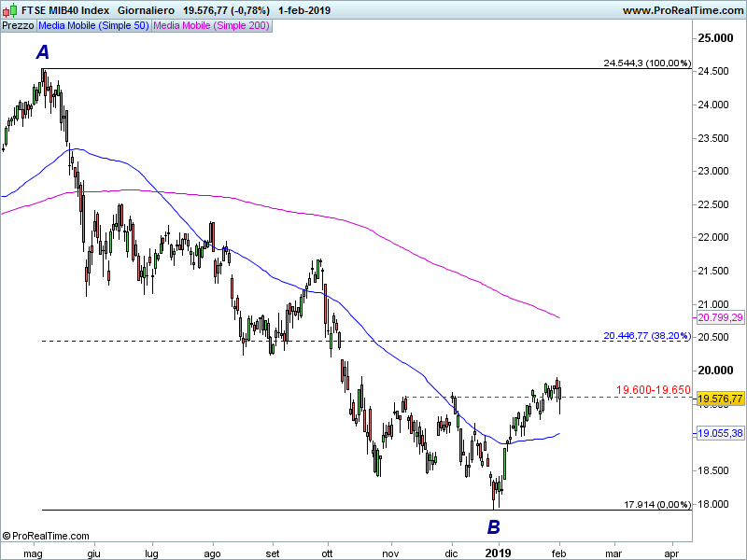Open the Media Mobile (Simple 200) legend tab
Screen dimensions: 747x560
(212, 26)
